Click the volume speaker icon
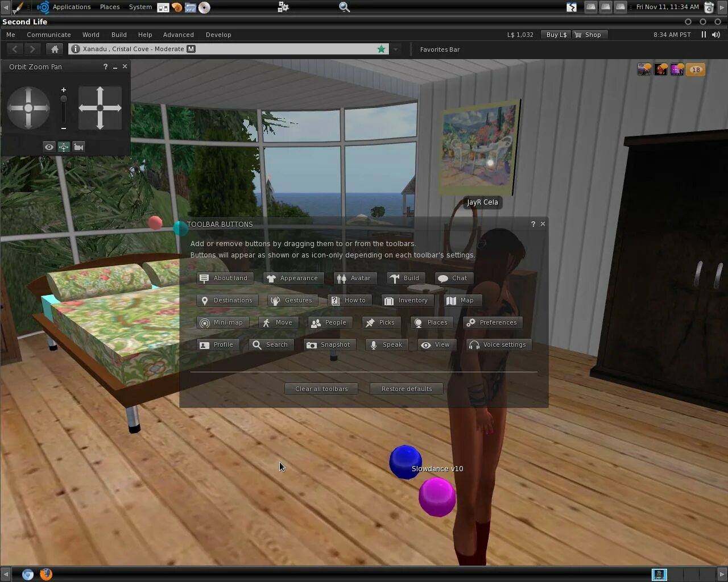The height and width of the screenshot is (582, 728). [x=716, y=35]
